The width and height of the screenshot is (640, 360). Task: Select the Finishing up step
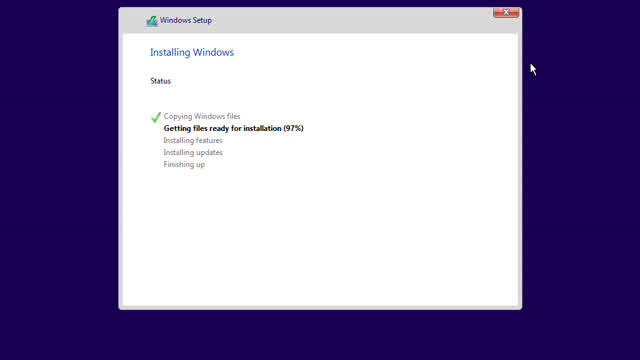click(x=184, y=164)
